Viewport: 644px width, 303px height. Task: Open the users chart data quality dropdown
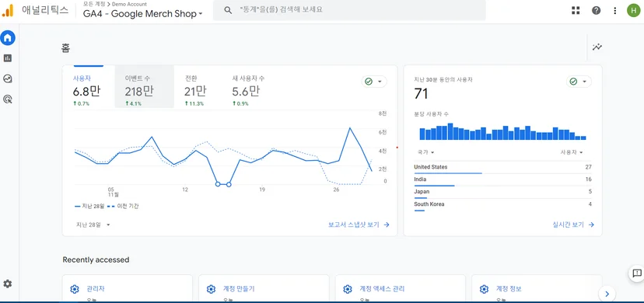click(374, 82)
